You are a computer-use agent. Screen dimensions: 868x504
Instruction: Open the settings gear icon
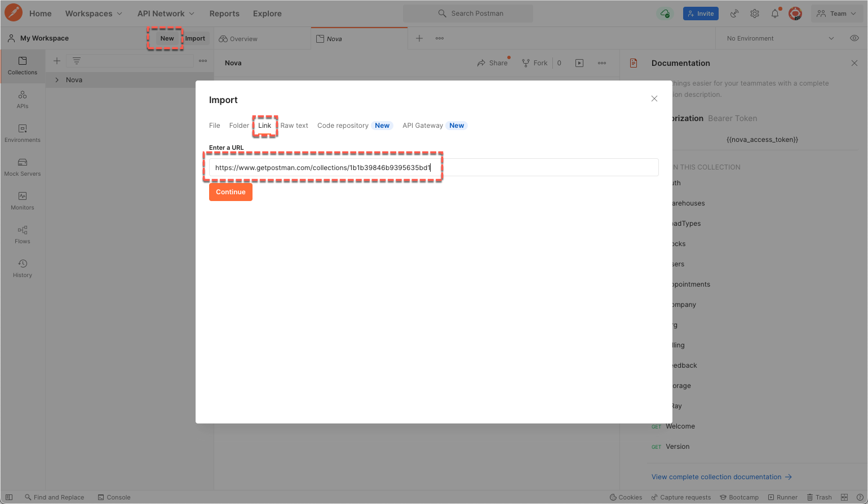(755, 14)
